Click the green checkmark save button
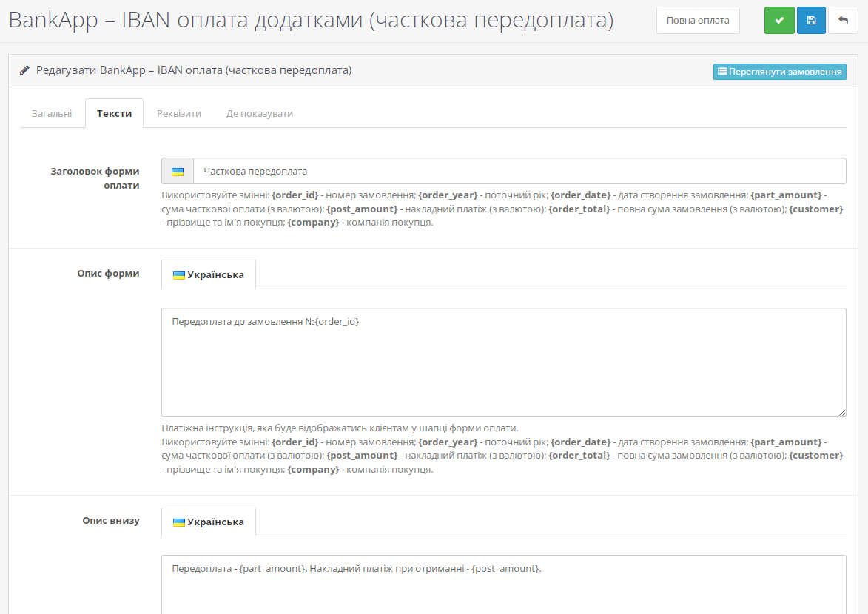This screenshot has height=614, width=868. (779, 21)
